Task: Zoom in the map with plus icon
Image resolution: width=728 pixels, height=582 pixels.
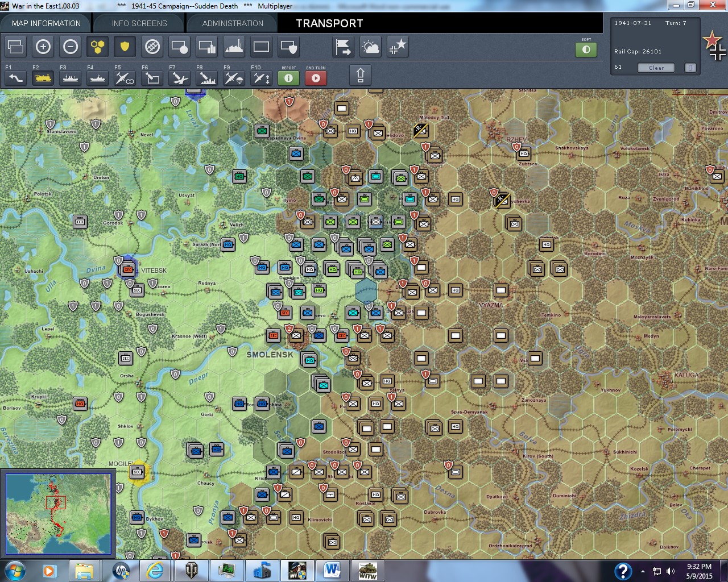Action: pyautogui.click(x=43, y=47)
